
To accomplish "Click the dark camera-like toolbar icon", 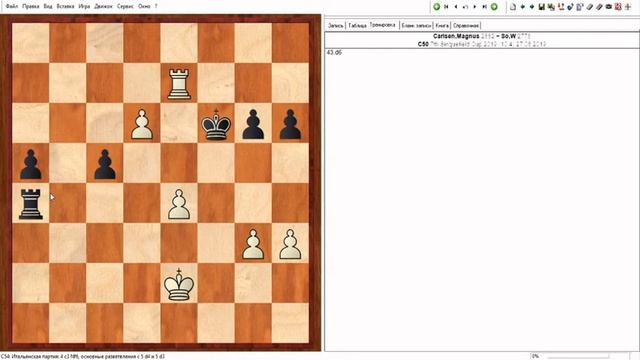I will 609,7.
